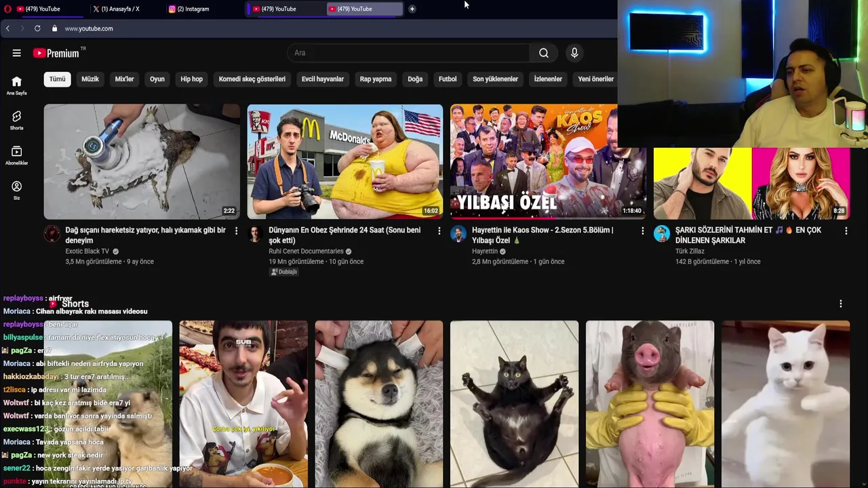
Task: Start voice search with microphone icon
Action: (574, 53)
